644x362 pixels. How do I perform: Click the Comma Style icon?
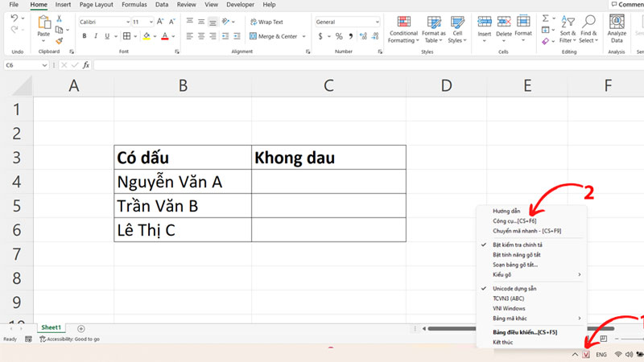[351, 36]
